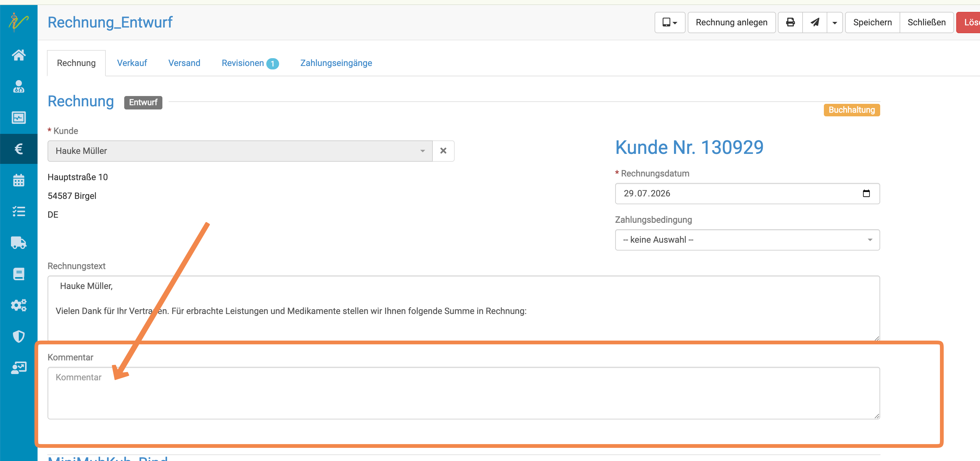Open the monitor chart sidebar icon
This screenshot has width=980, height=461.
point(19,118)
